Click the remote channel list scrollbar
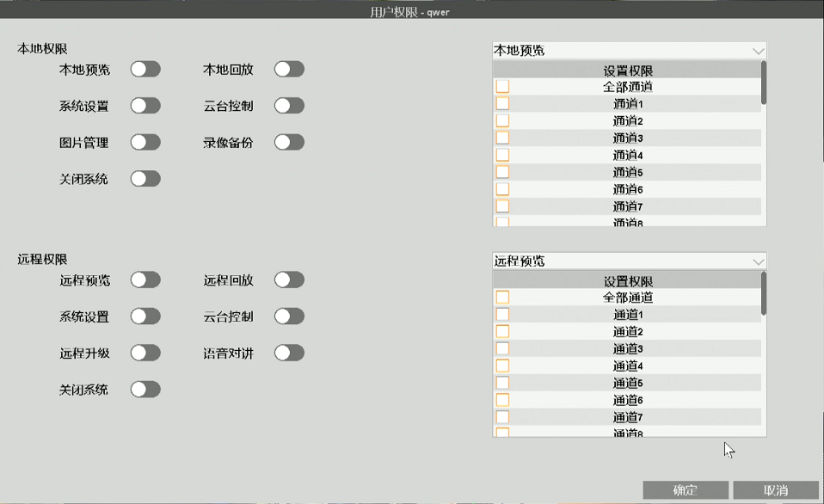The image size is (824, 504). pos(764,293)
